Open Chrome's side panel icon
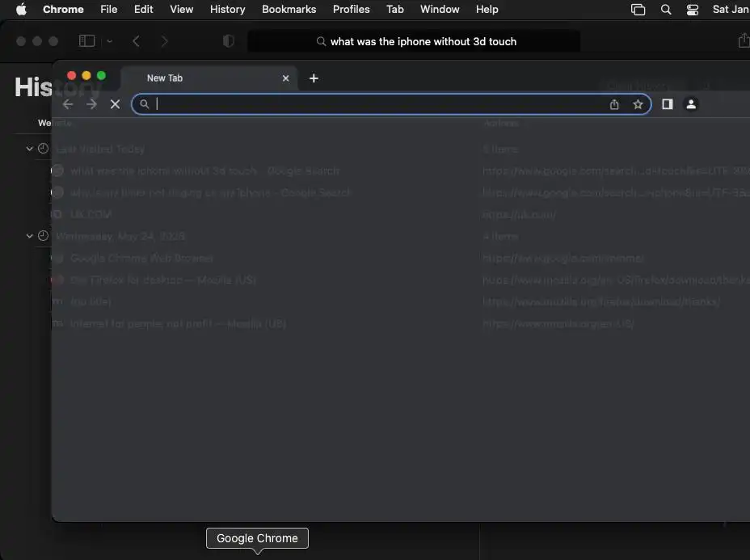This screenshot has width=750, height=560. [x=668, y=104]
